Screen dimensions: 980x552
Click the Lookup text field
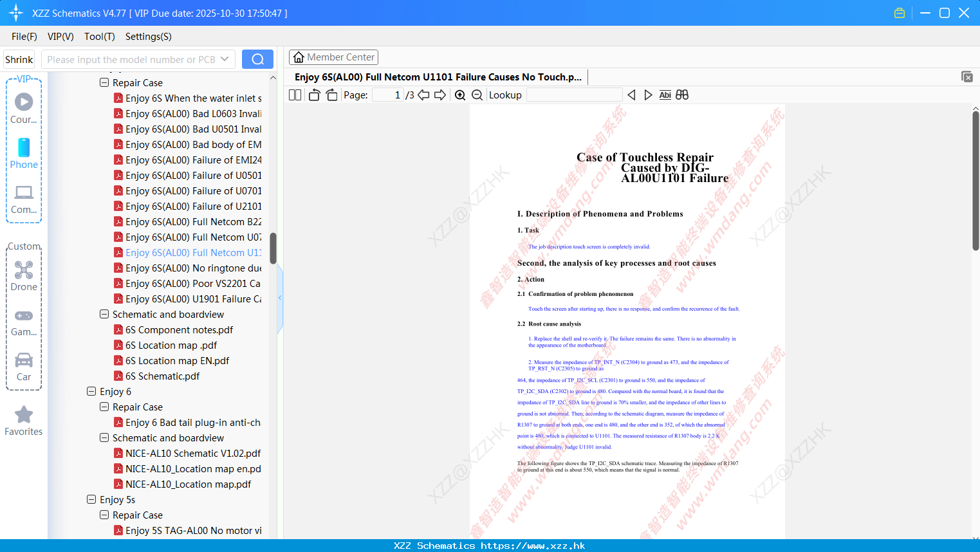[x=575, y=95]
